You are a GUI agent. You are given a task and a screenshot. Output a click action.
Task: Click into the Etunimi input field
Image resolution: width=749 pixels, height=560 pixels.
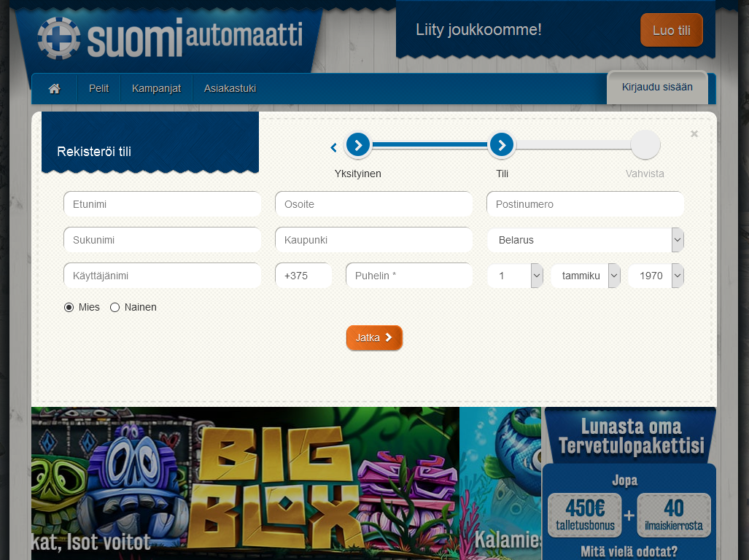pyautogui.click(x=162, y=204)
